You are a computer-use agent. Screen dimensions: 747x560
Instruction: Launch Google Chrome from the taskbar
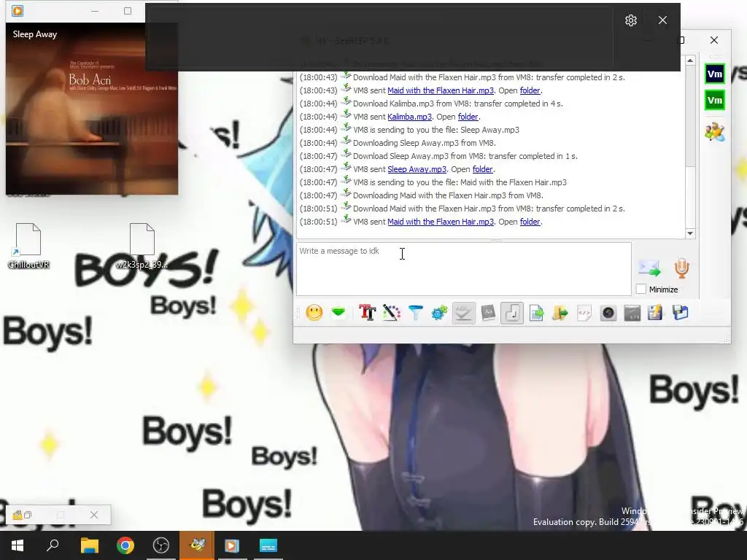tap(125, 545)
